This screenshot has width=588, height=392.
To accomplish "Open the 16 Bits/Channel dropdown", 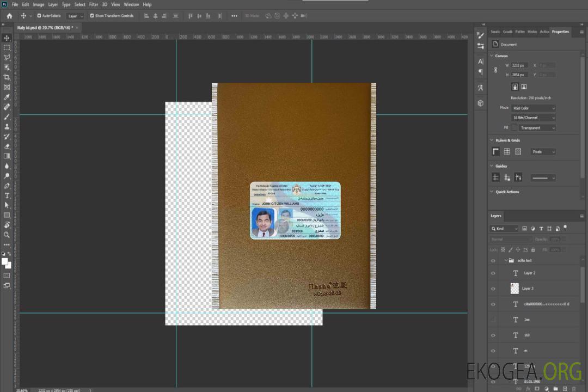I will click(533, 118).
